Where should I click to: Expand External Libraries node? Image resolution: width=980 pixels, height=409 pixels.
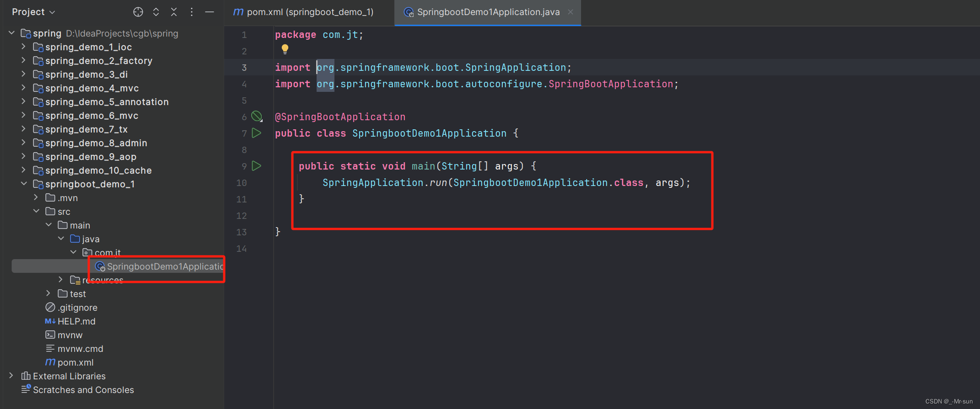[11, 376]
